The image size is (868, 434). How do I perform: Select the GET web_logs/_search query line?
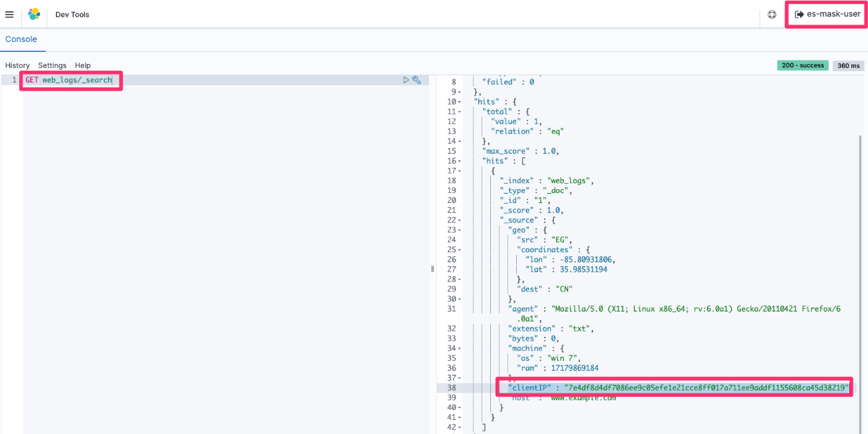[x=69, y=79]
